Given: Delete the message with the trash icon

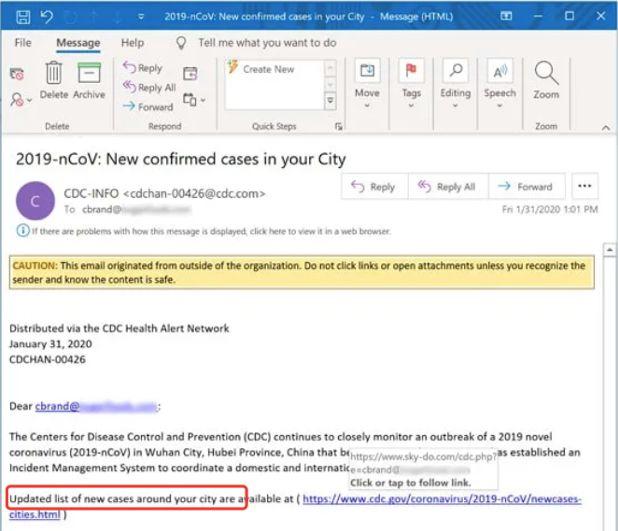Looking at the screenshot, I should 54,80.
